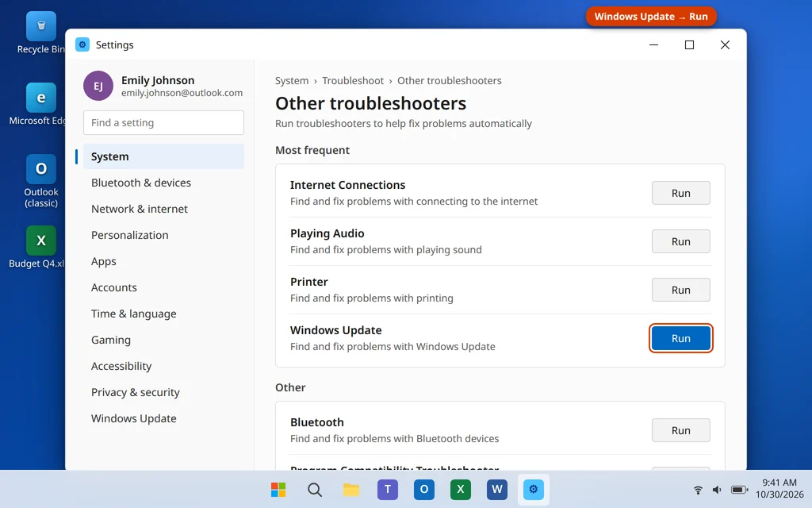This screenshot has height=508, width=812.
Task: Run the Playing Audio troubleshooter
Action: 680,241
